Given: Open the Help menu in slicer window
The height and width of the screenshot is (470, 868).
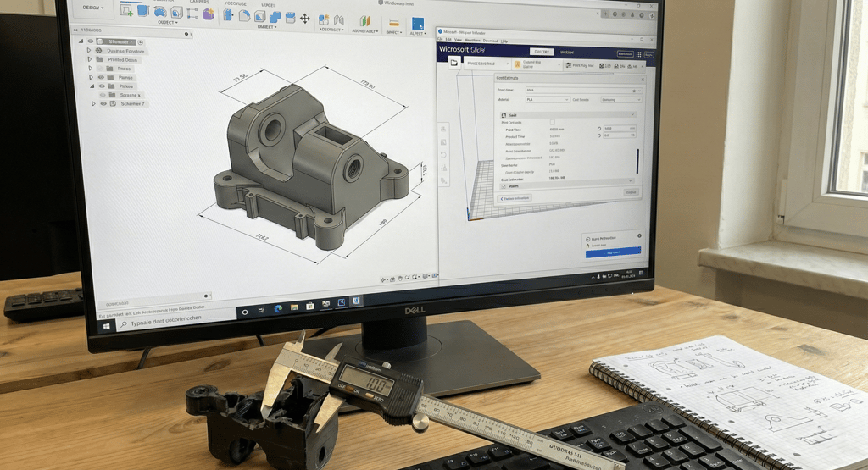Looking at the screenshot, I should click(504, 41).
